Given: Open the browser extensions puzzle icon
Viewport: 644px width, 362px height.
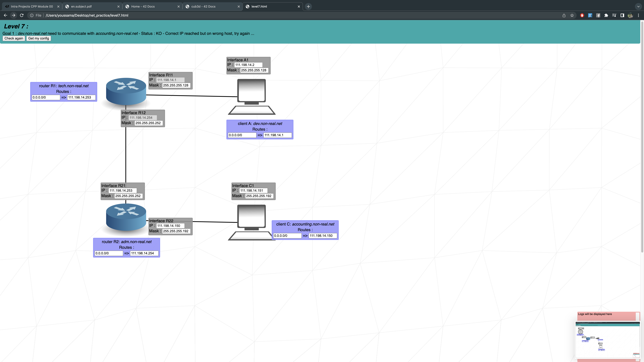Looking at the screenshot, I should tap(606, 15).
